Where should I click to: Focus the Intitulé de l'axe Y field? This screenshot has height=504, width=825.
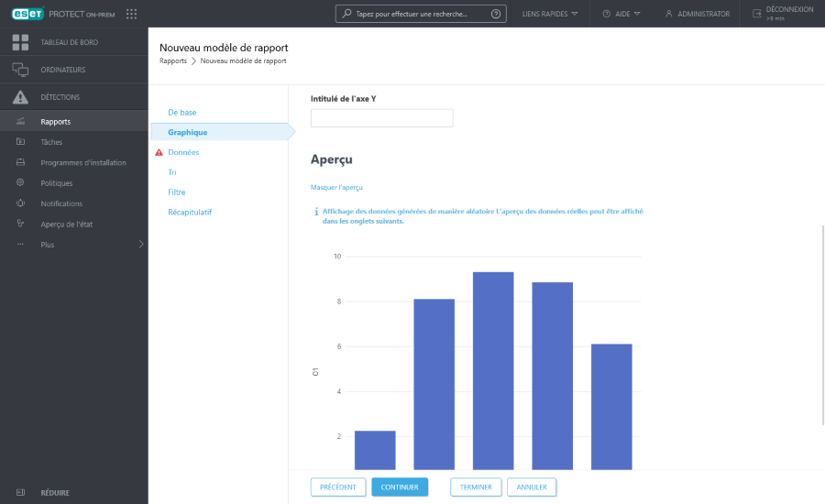[381, 118]
